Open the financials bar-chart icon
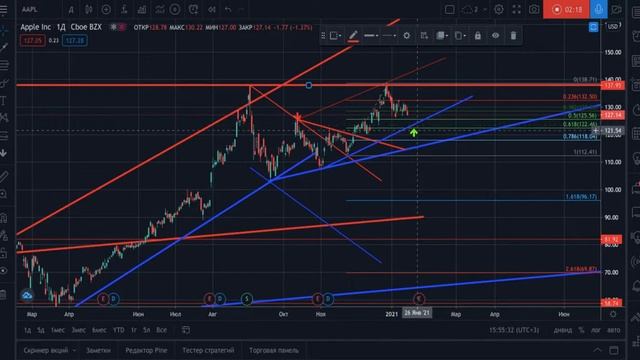Screen dimensions: 640x360 pyautogui.click(x=142, y=9)
